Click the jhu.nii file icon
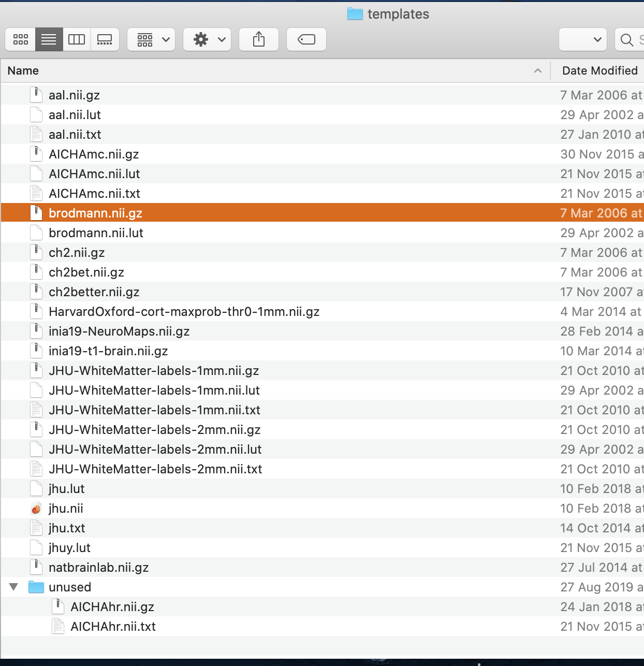 click(x=36, y=509)
